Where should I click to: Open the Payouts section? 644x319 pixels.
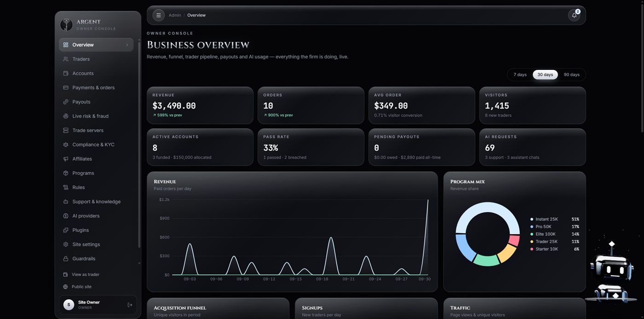(96, 102)
